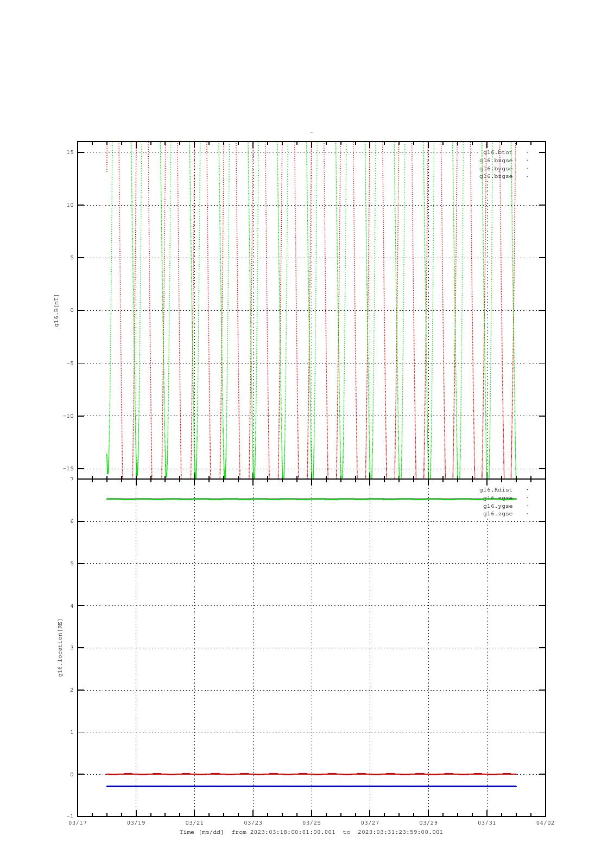Select the g16.B[nT] vertical axis title
614x868 pixels.
(x=57, y=310)
